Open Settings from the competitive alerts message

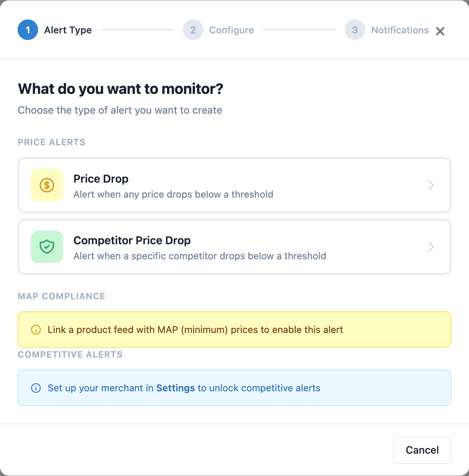point(176,388)
